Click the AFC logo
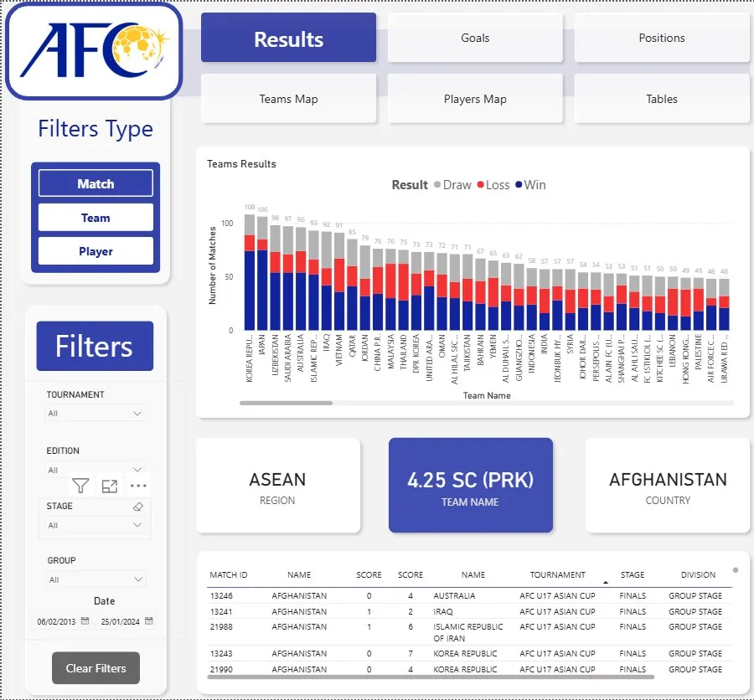 (94, 50)
